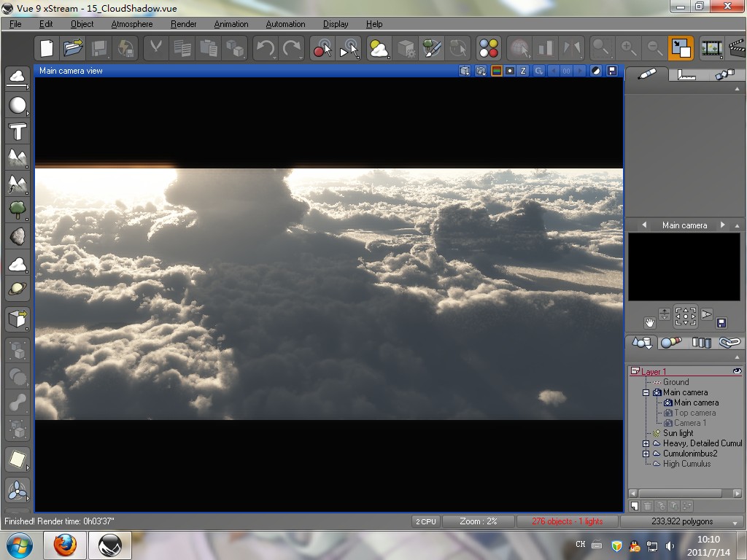Click the New file icon in toolbar
The image size is (747, 560).
(x=47, y=49)
